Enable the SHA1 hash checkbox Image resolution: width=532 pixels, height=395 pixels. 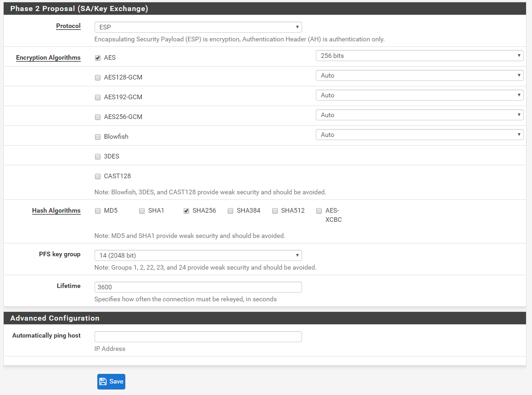pyautogui.click(x=142, y=210)
